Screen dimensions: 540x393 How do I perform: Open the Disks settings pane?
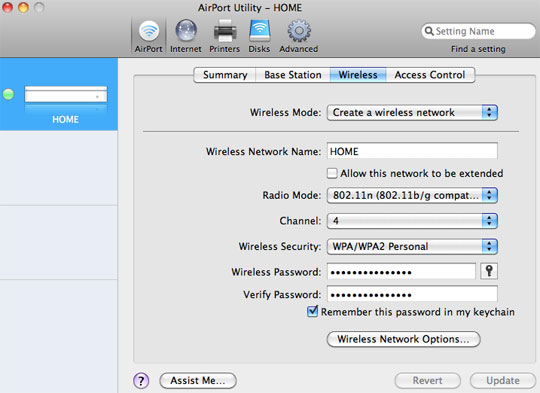[x=259, y=37]
